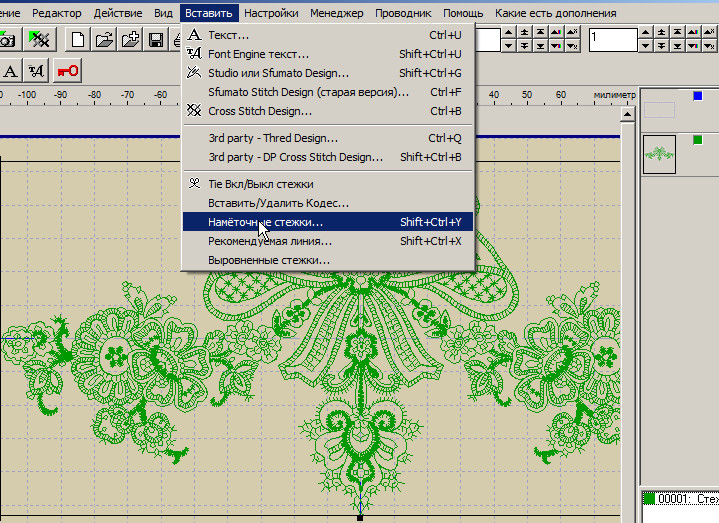The image size is (719, 523).
Task: Click double-bar up arrow beside the empty field
Action: click(x=524, y=32)
